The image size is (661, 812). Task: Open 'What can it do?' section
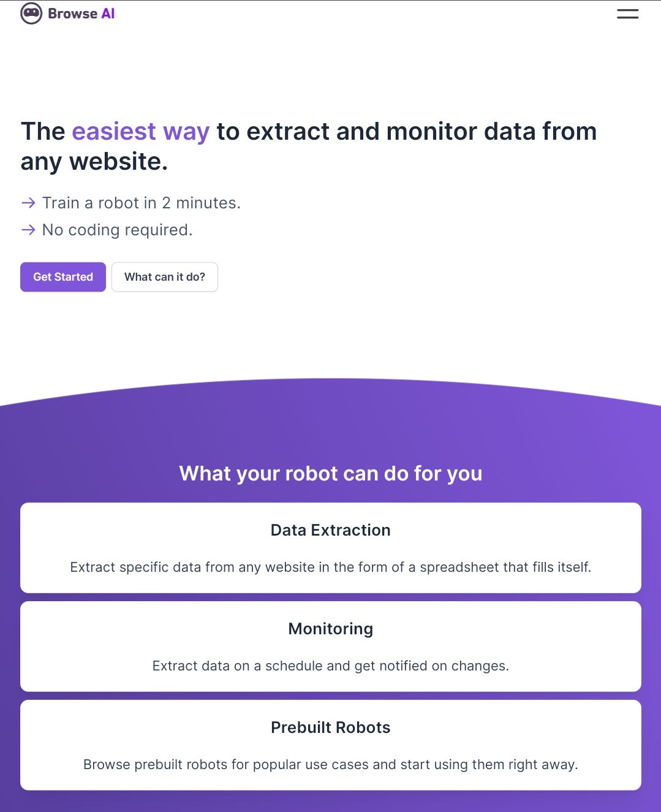[x=164, y=276]
